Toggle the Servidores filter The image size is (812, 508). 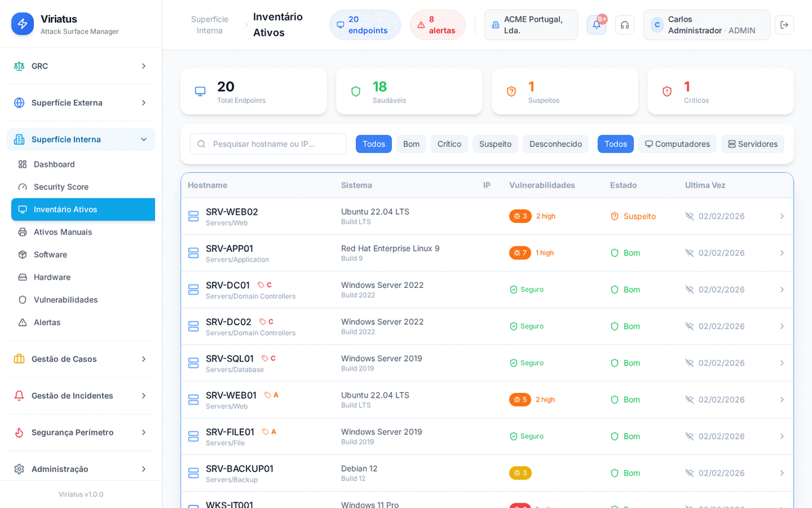[752, 144]
